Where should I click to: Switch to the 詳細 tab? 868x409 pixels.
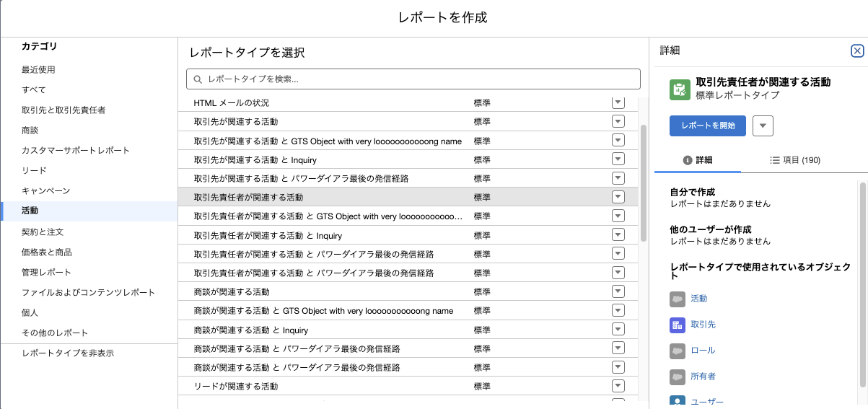pos(698,160)
